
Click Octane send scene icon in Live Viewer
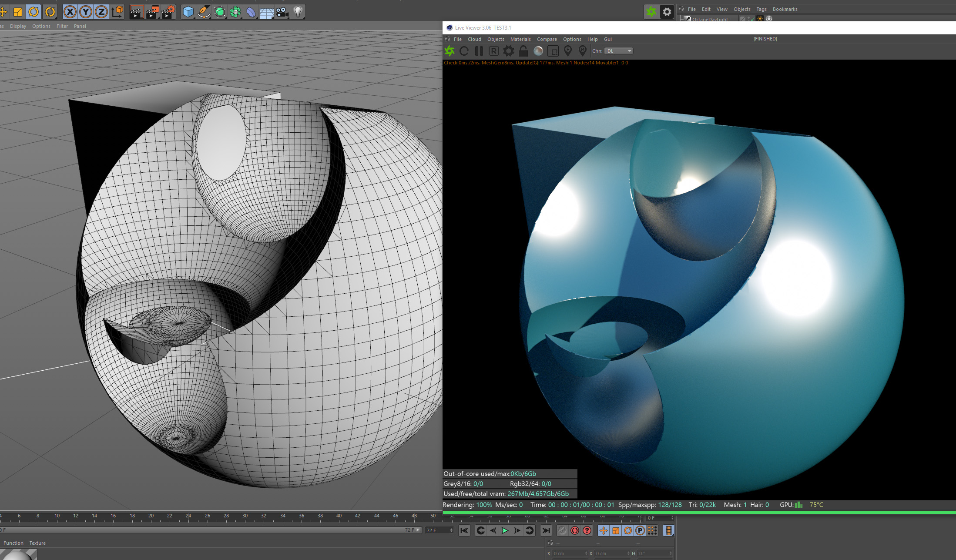pos(449,51)
